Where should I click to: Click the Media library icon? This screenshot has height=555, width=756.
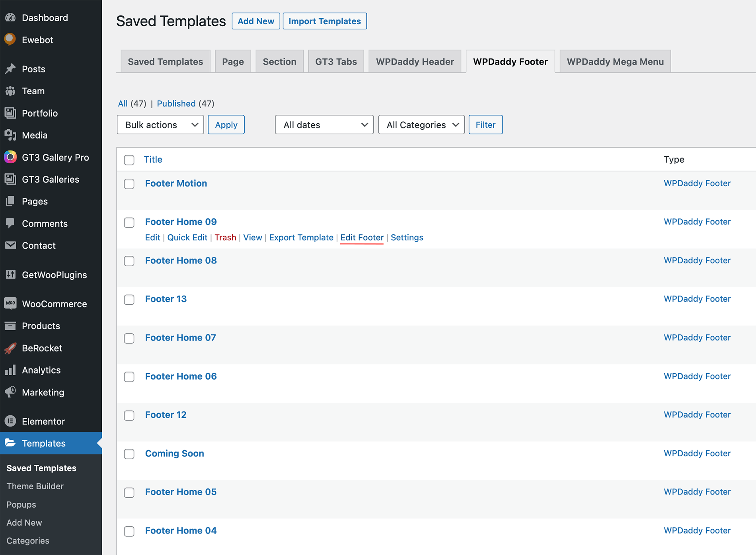[10, 135]
